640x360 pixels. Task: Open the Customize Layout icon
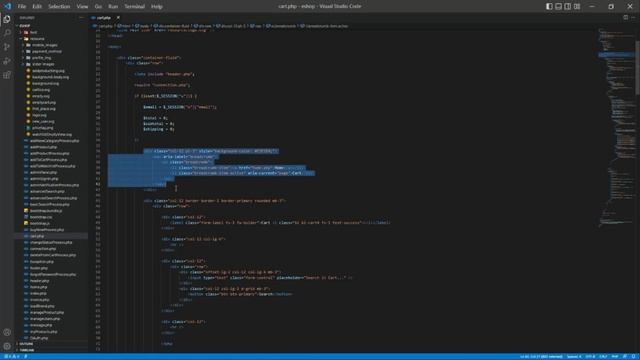coord(577,6)
